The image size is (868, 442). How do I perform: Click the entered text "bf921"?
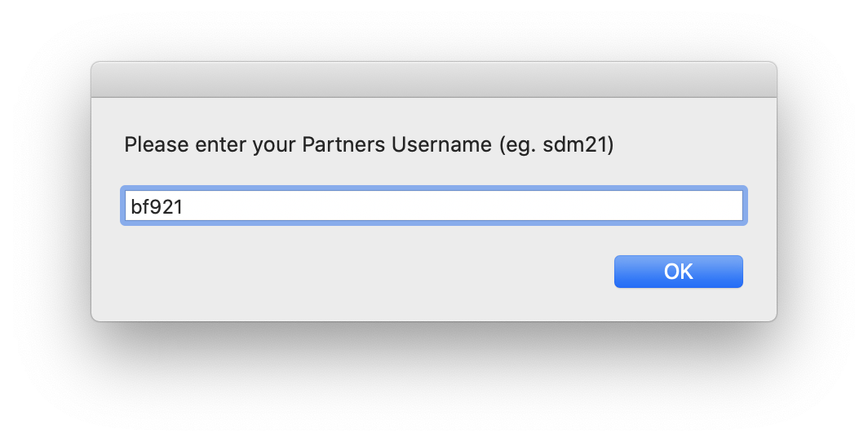click(x=157, y=206)
